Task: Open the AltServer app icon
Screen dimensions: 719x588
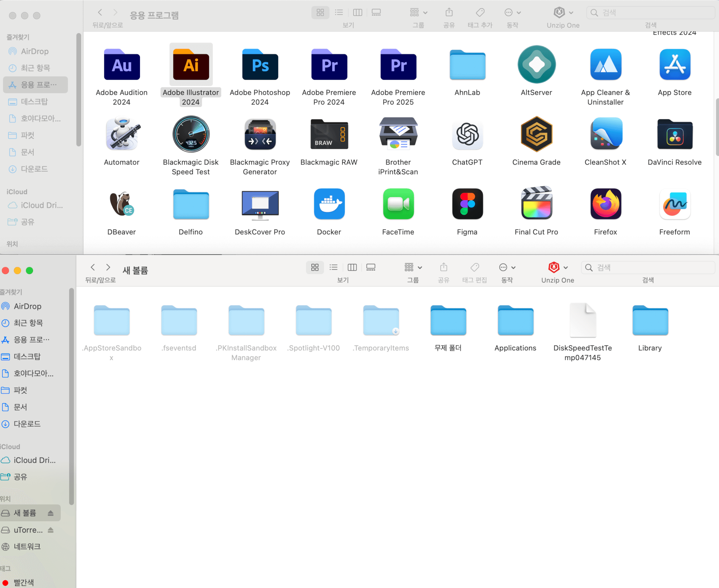Action: coord(536,65)
